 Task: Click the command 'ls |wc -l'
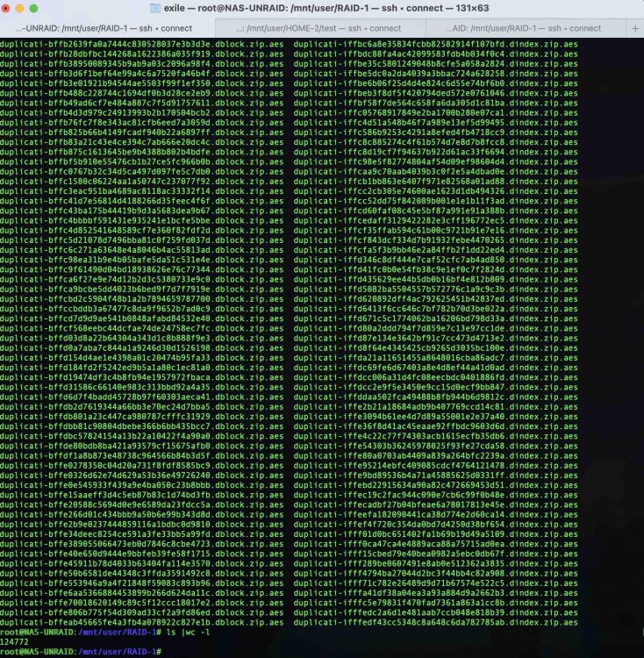(188, 633)
